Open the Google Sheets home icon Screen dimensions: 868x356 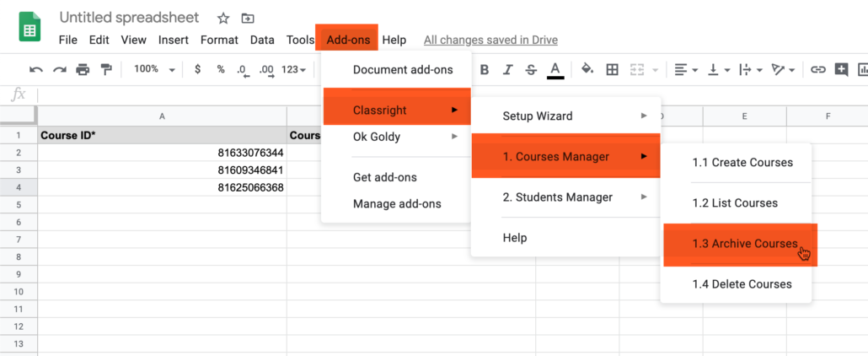point(30,28)
